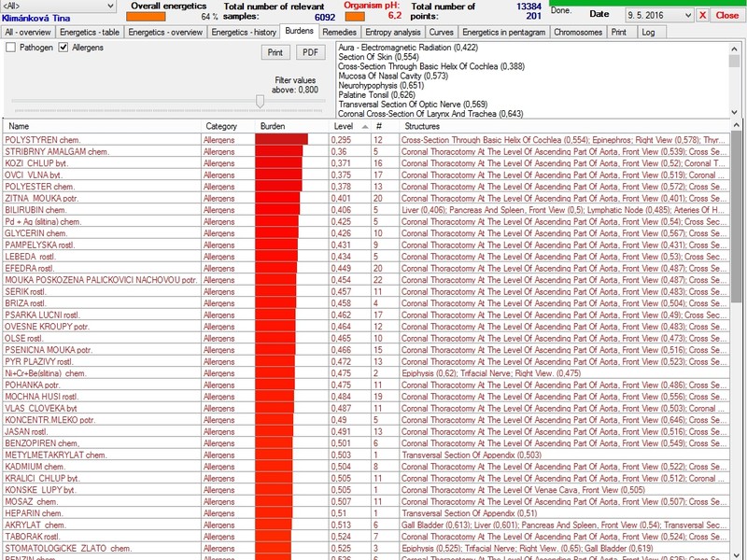This screenshot has height=560, width=747.
Task: Select the HEPARIN chem. row
Action: pos(366,513)
